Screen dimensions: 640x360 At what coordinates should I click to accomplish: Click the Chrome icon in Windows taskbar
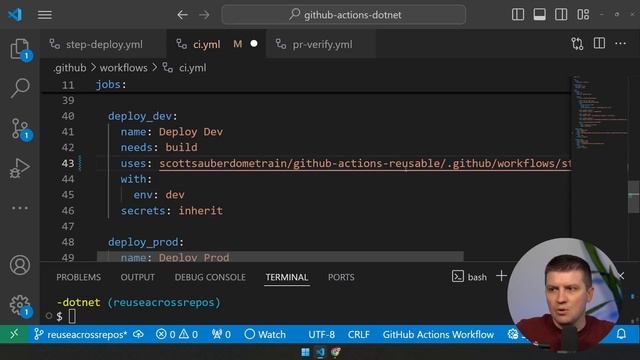pos(336,352)
